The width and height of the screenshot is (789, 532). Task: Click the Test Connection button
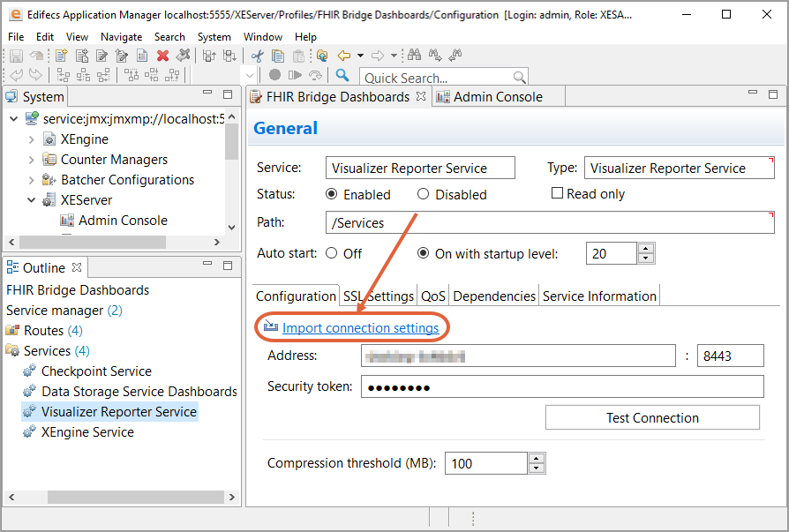[x=652, y=418]
